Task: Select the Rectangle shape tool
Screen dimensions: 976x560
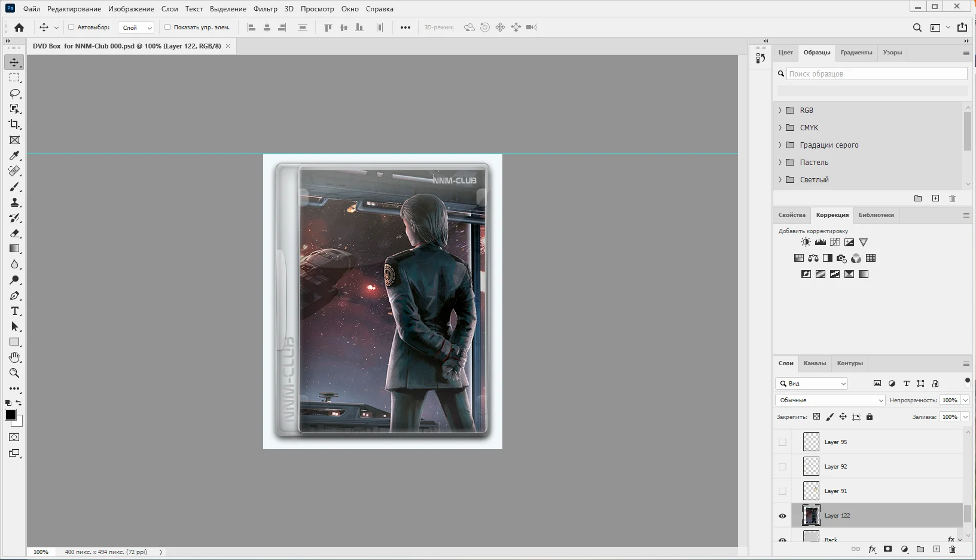Action: click(x=14, y=342)
